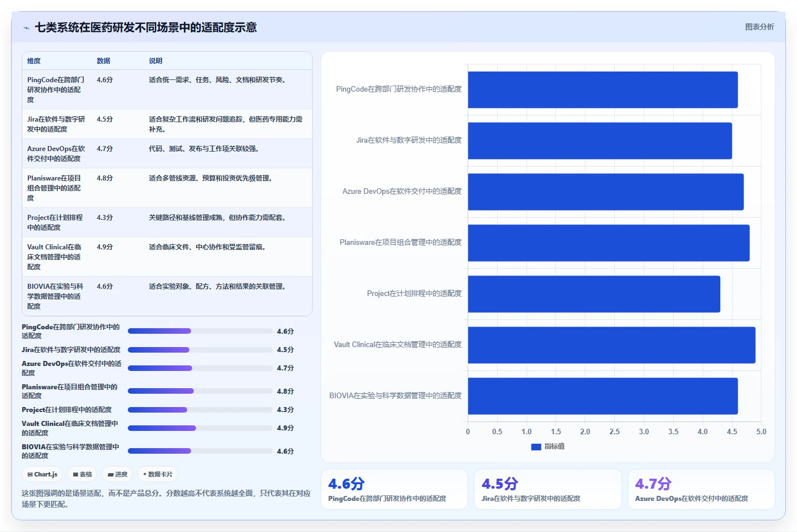Viewport: 797px width, 532px height.
Task: Click description 代码、测试、发布与工作项关联较强
Action: click(x=204, y=149)
